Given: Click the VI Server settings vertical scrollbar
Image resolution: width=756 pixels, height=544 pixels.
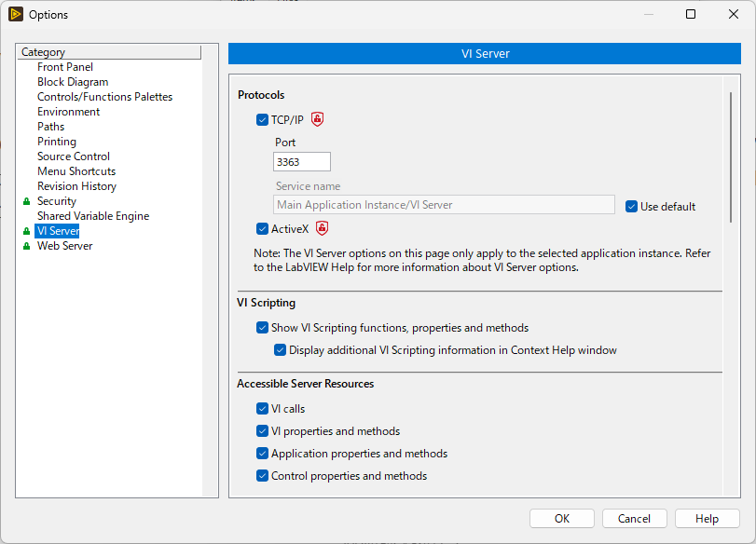Looking at the screenshot, I should [x=731, y=157].
